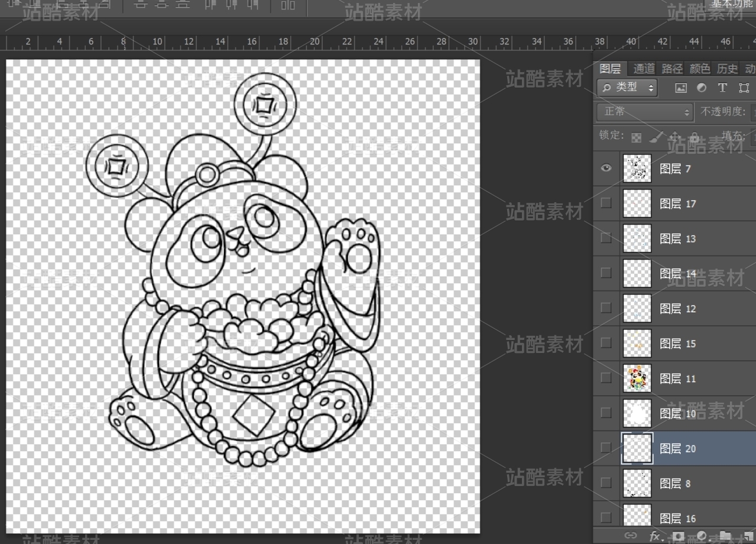Filter layers by pixel layers icon

681,88
